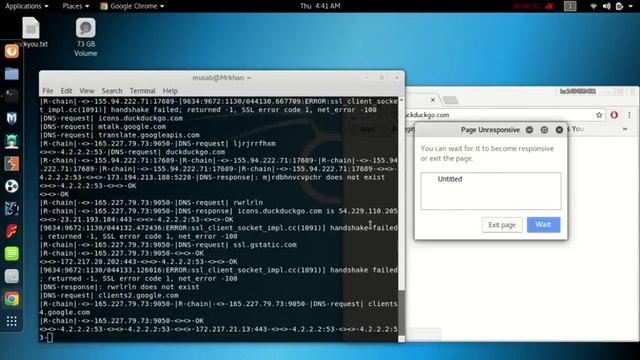
Task: Click the terminal scrollbar up arrow
Action: (402, 100)
